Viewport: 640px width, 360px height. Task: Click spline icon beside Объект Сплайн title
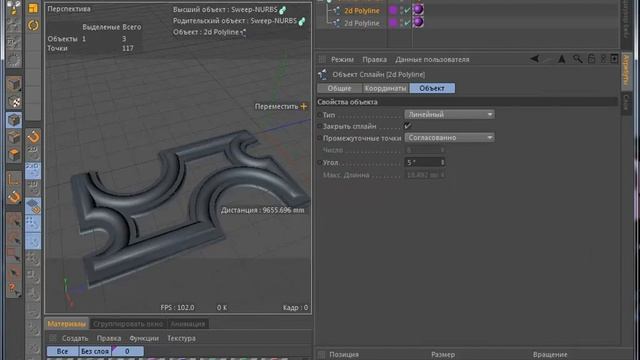coord(323,74)
